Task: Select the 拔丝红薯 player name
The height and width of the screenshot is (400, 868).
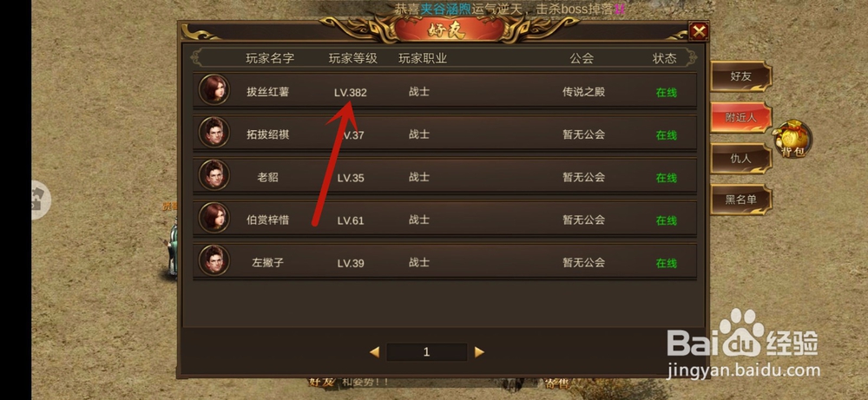Action: [x=268, y=92]
